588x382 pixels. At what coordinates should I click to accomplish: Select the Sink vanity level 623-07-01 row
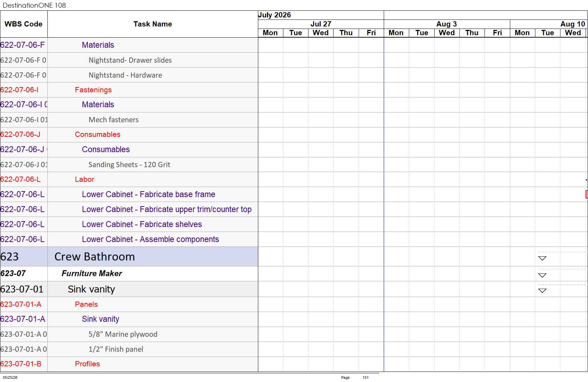tap(129, 289)
